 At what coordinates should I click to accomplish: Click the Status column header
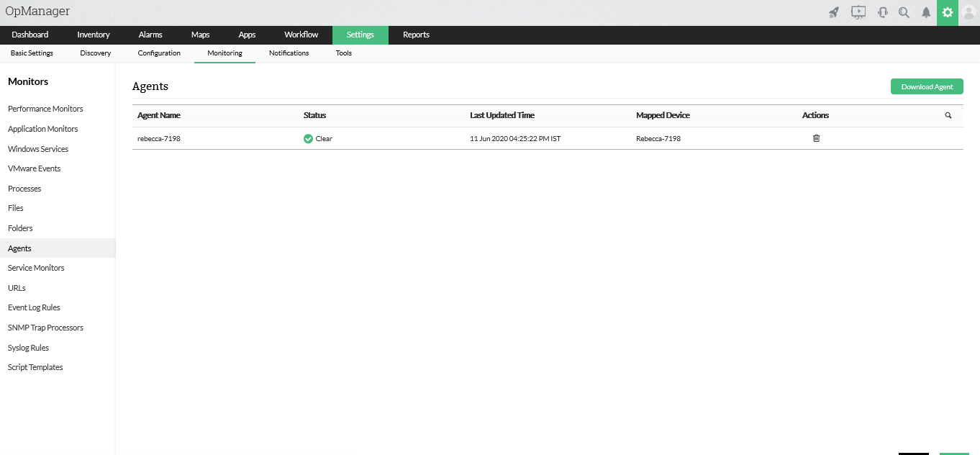pyautogui.click(x=314, y=115)
